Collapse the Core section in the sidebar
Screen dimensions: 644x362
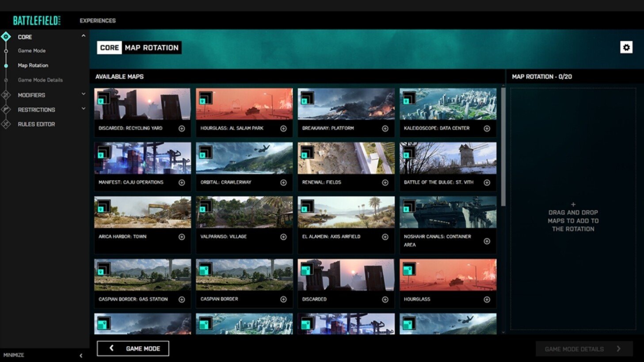click(x=83, y=36)
